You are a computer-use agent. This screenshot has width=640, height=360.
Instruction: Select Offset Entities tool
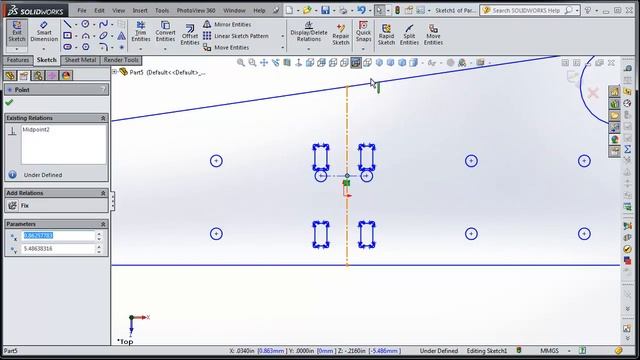click(x=190, y=34)
